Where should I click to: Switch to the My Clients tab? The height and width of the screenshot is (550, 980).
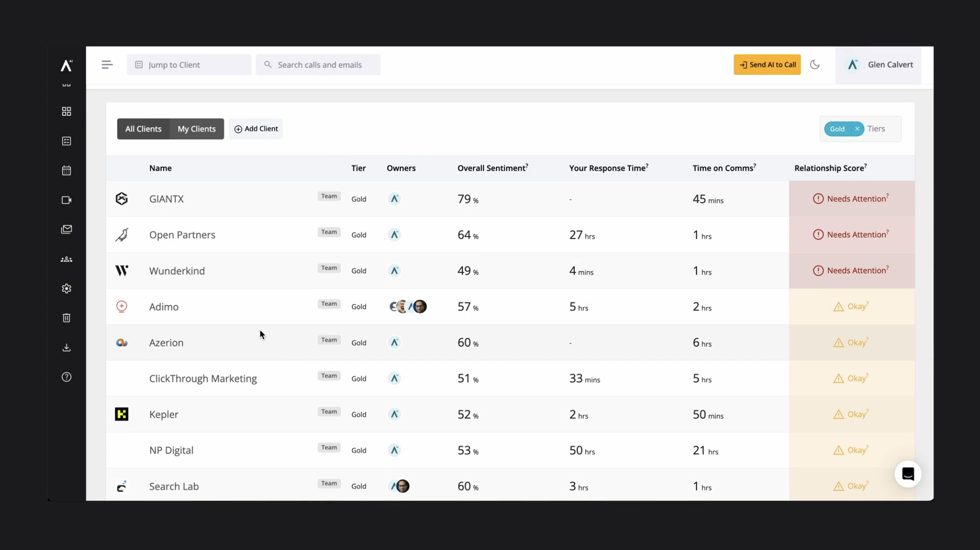196,129
